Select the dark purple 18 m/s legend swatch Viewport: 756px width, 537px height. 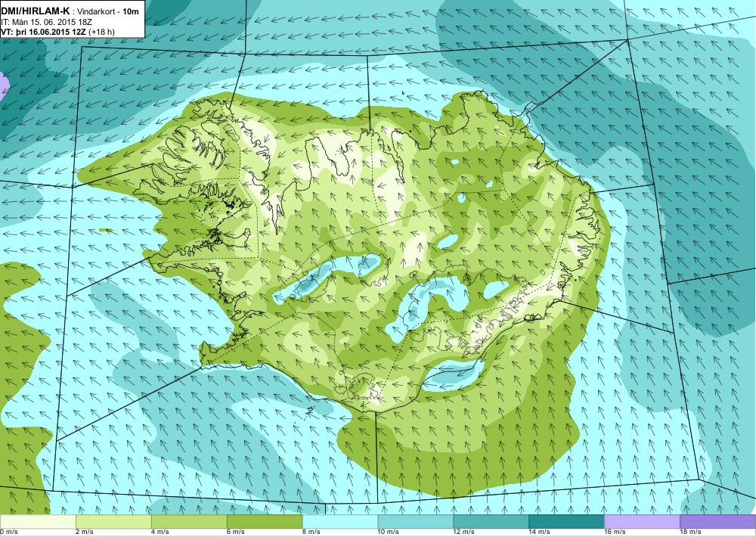coord(718,521)
